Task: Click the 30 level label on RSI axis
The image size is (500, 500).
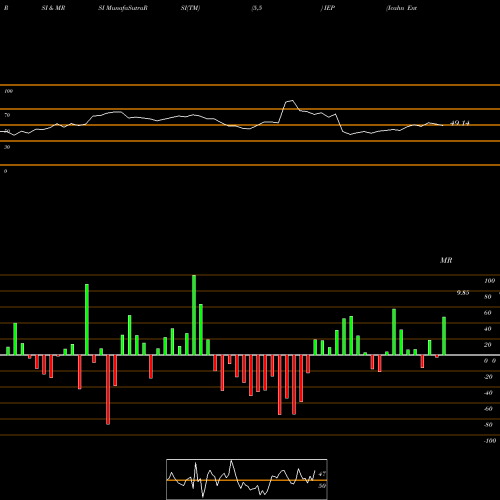Action: (x=7, y=147)
